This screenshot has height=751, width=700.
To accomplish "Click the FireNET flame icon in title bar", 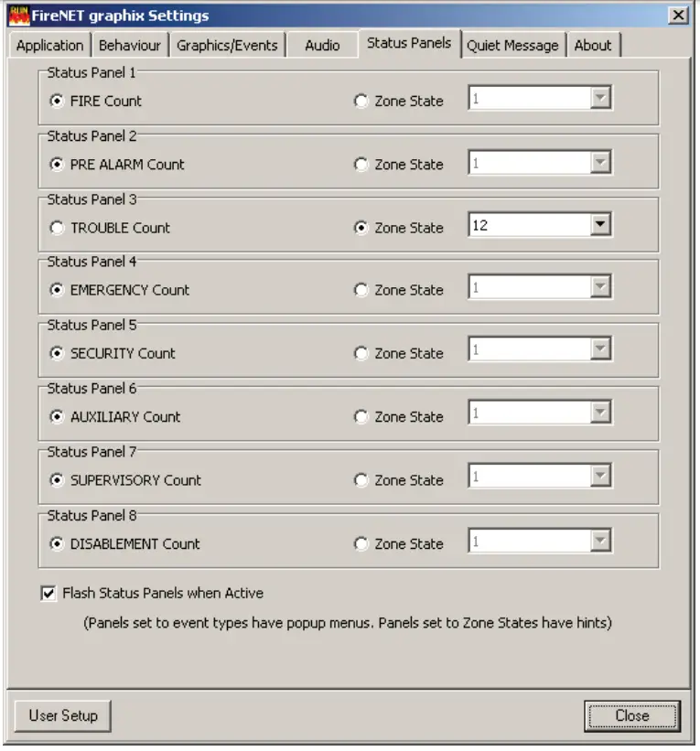I will pyautogui.click(x=19, y=16).
